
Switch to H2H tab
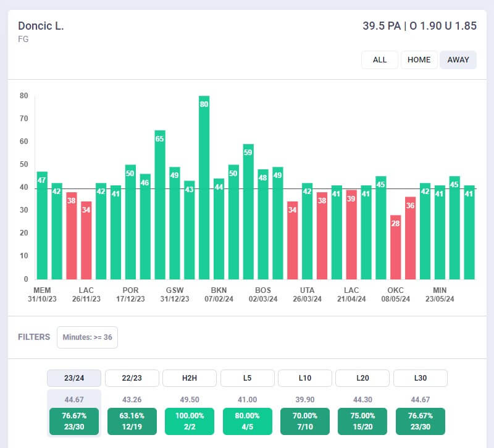190,378
